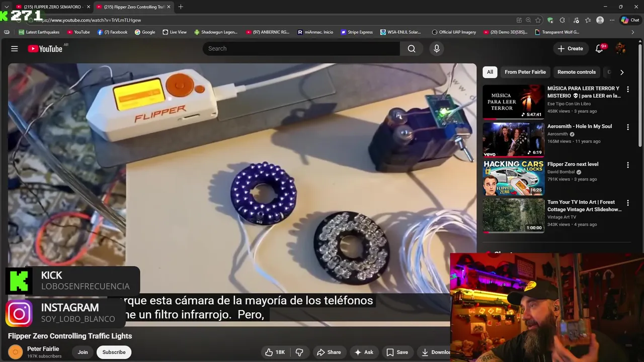
Task: Open Hacking Cars Flipper Zero thumbnail
Action: click(513, 177)
